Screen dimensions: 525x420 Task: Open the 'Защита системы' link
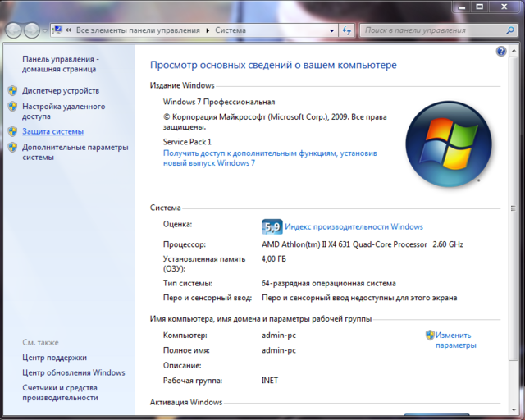[52, 131]
